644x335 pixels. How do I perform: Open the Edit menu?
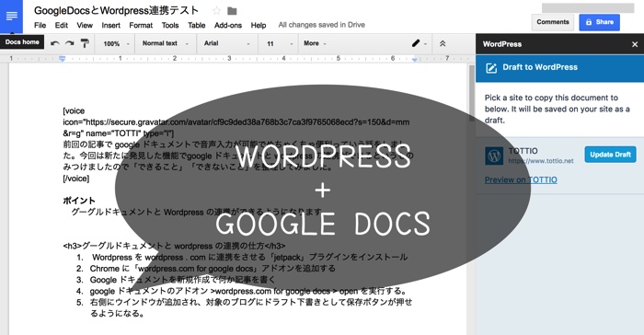[x=62, y=25]
